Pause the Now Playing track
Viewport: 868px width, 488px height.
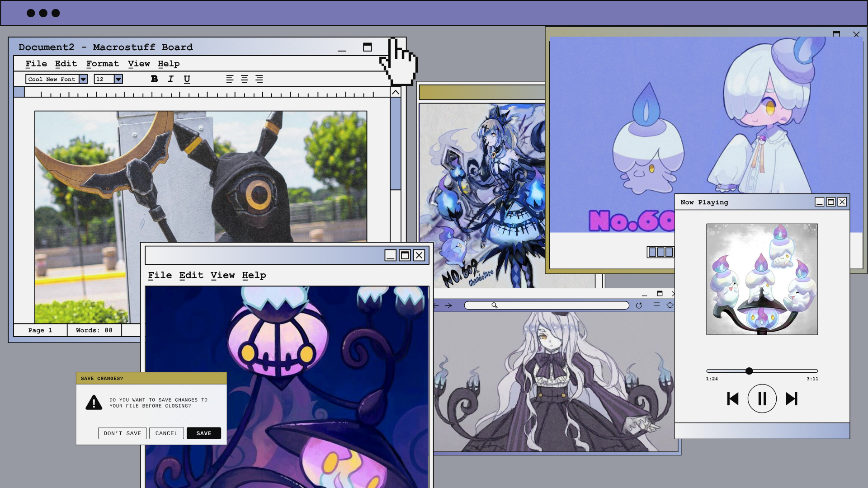tap(762, 399)
